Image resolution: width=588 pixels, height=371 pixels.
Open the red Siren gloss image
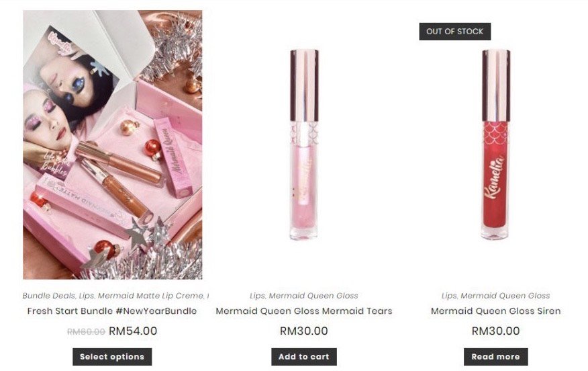(496, 145)
